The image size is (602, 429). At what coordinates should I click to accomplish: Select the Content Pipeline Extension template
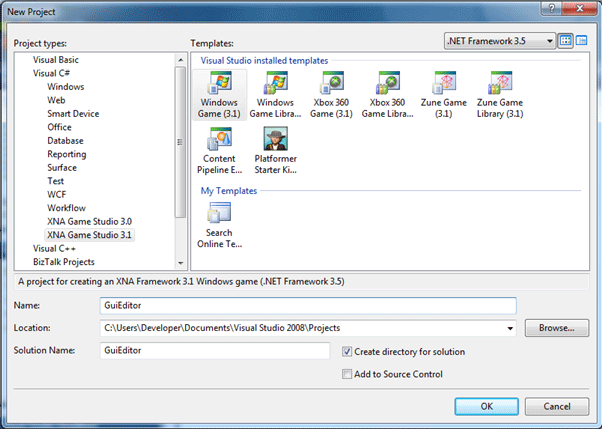point(219,151)
